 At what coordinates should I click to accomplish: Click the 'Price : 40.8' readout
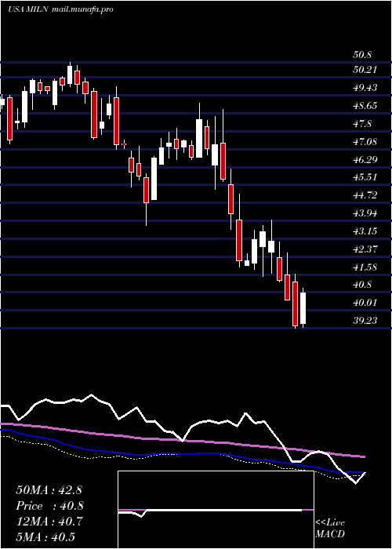[x=49, y=506]
